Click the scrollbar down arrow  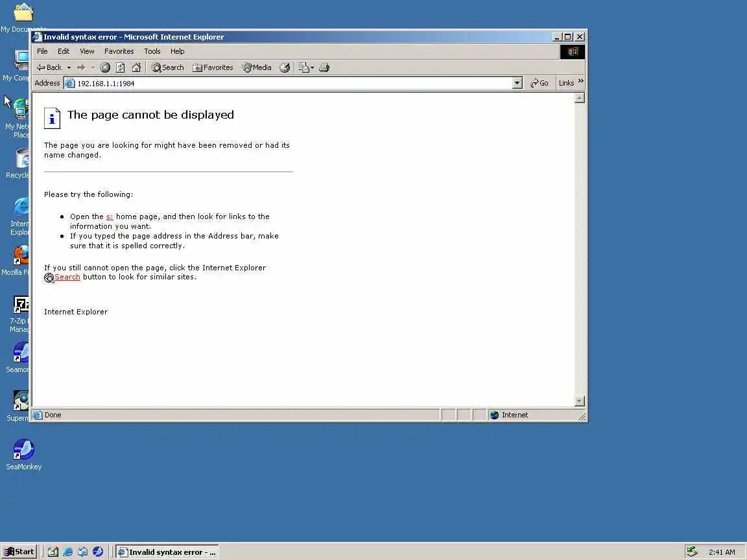point(579,401)
